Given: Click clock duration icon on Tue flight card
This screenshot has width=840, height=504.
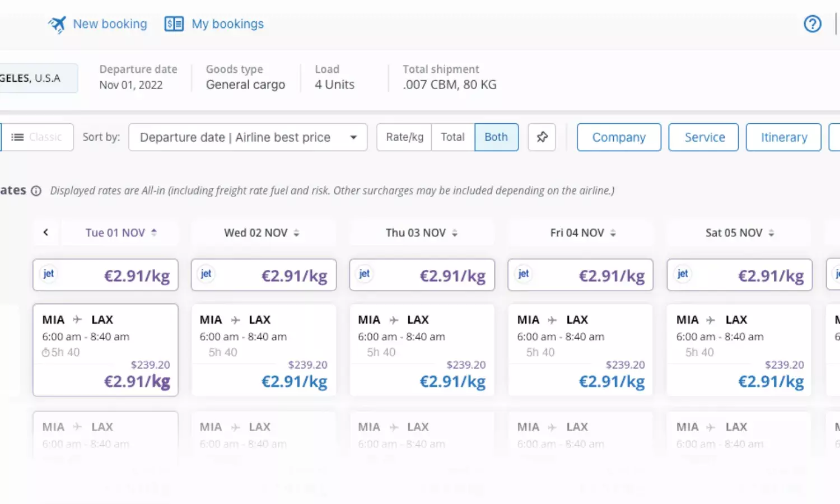Looking at the screenshot, I should (46, 353).
